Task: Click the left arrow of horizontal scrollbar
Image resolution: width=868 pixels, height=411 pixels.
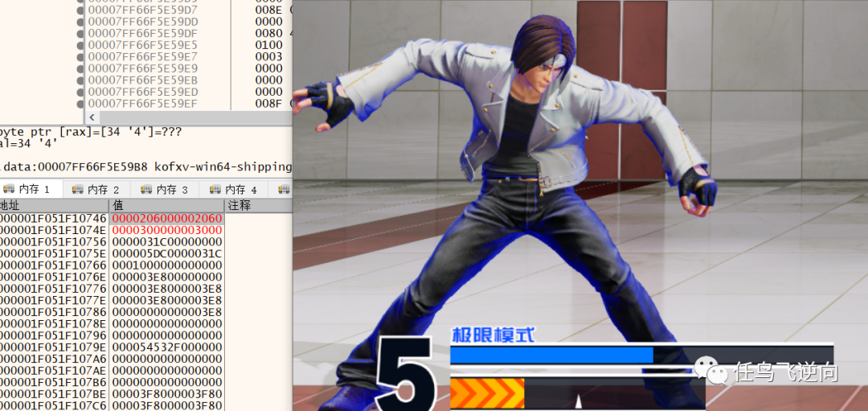Action: tap(92, 117)
